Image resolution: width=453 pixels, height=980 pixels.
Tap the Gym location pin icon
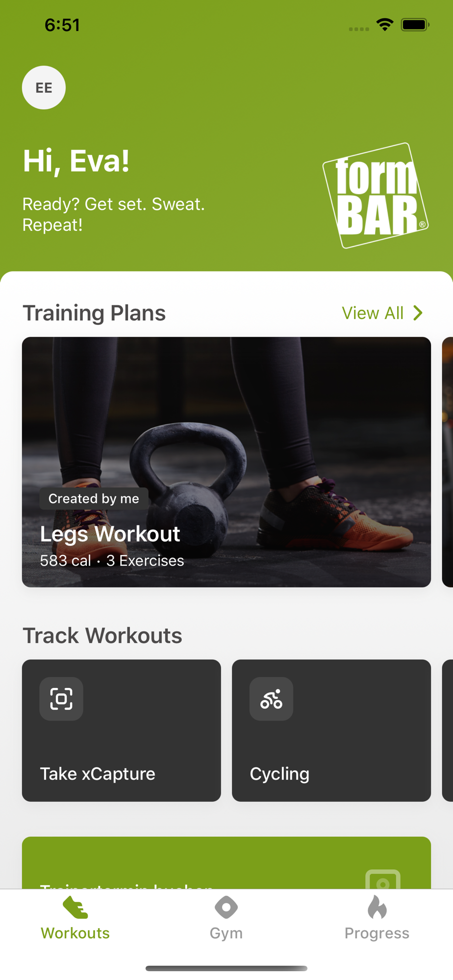point(226,907)
